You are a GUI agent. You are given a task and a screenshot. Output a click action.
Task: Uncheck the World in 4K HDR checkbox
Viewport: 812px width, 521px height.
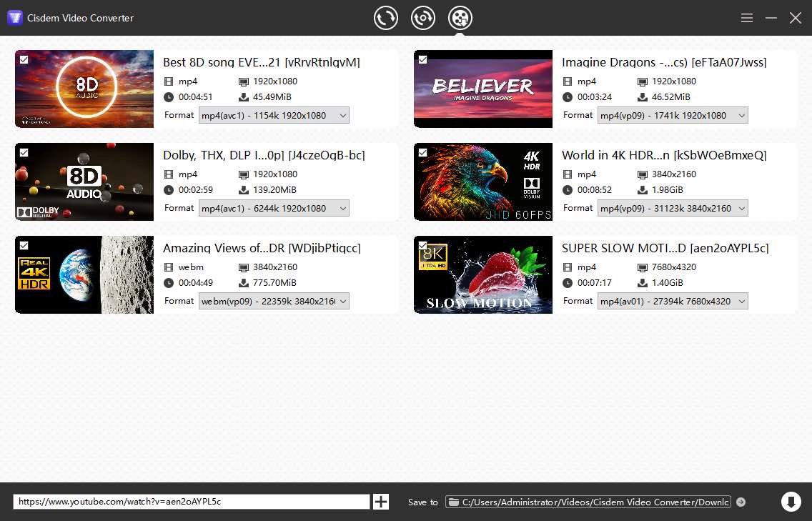click(x=422, y=153)
